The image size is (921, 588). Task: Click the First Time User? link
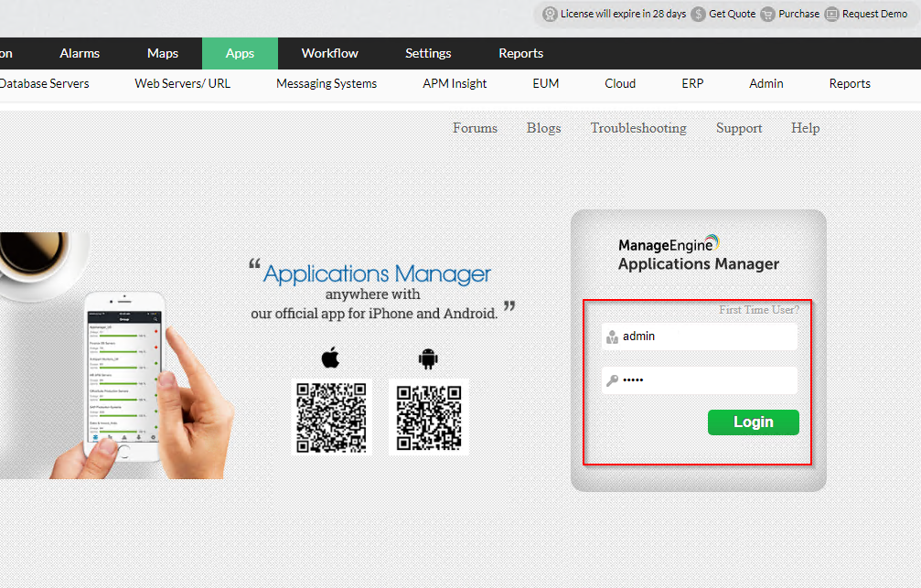click(x=759, y=310)
